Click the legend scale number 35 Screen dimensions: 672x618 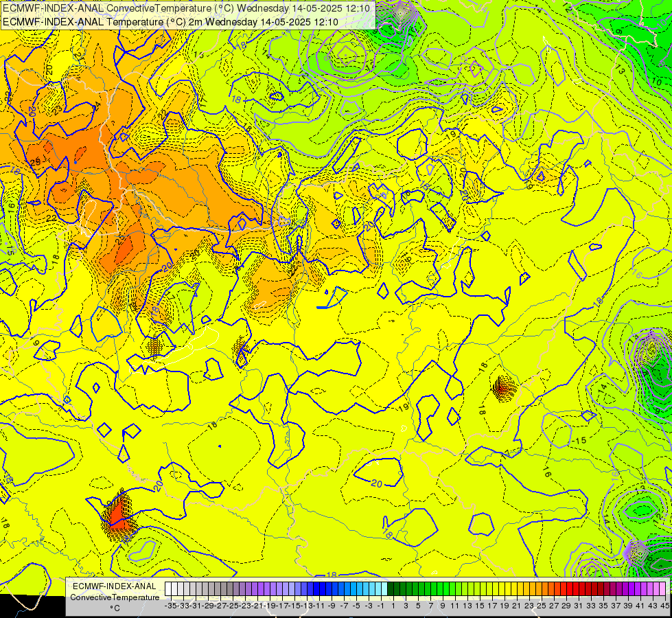pyautogui.click(x=604, y=606)
